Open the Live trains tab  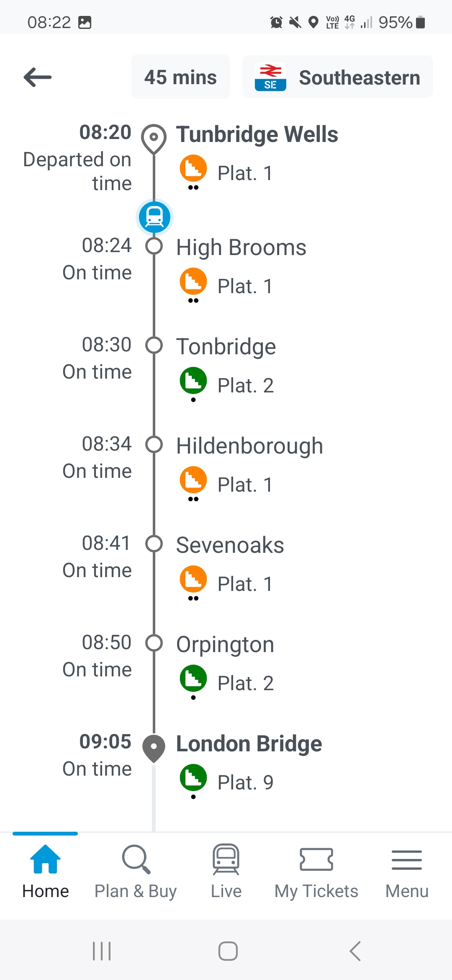coord(226,871)
